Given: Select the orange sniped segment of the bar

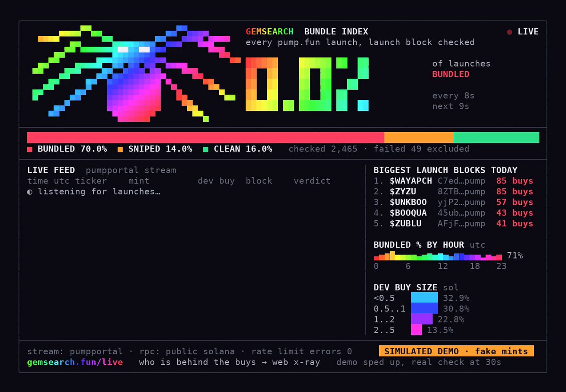Looking at the screenshot, I should pos(419,137).
